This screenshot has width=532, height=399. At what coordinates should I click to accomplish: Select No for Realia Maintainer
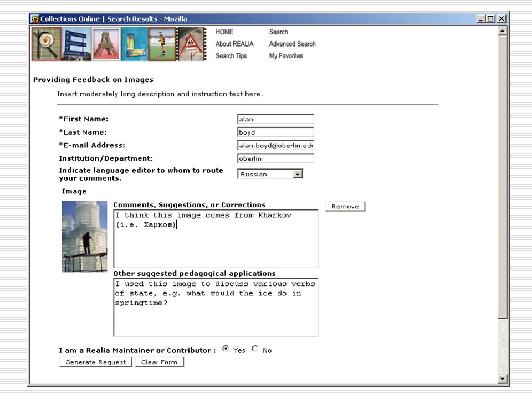[255, 349]
